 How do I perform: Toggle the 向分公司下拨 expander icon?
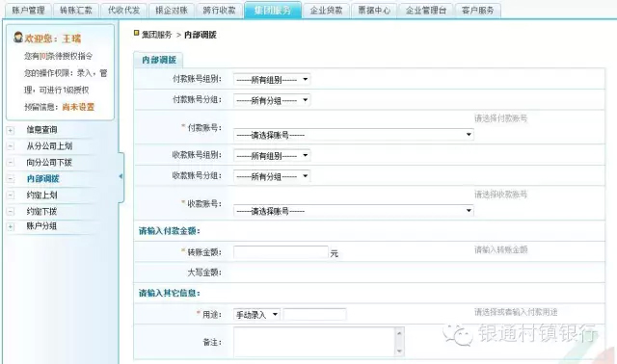(x=11, y=163)
